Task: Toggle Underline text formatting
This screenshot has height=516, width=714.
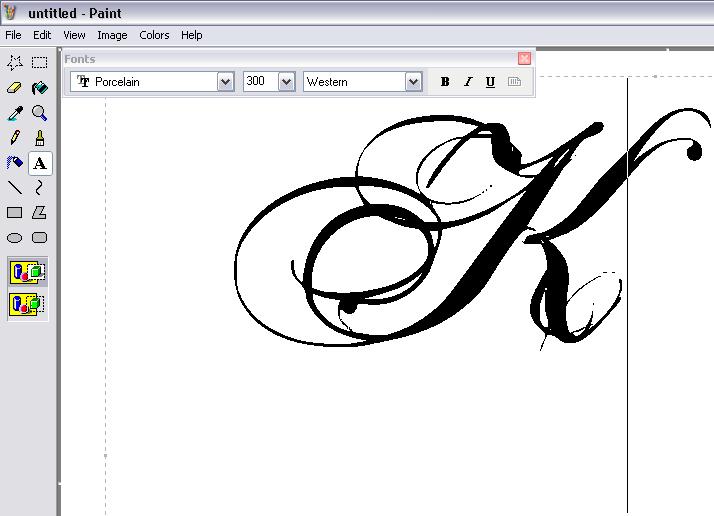Action: 490,82
